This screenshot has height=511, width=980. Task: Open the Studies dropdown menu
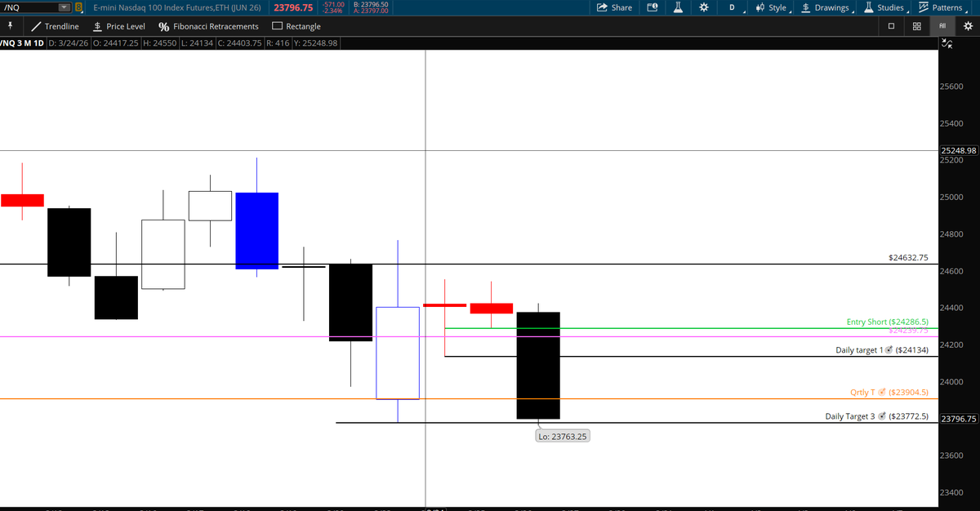886,7
